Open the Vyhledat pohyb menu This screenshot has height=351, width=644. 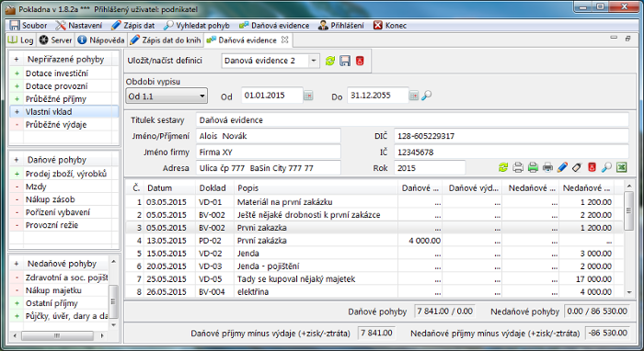(197, 26)
